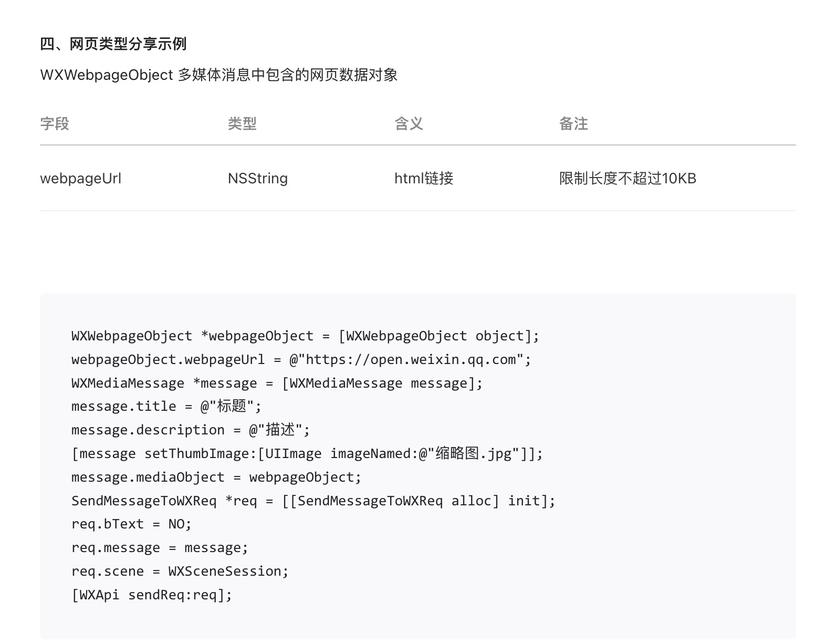Click the WXWebpageObject object declaration line
This screenshot has height=644, width=816.
305,336
